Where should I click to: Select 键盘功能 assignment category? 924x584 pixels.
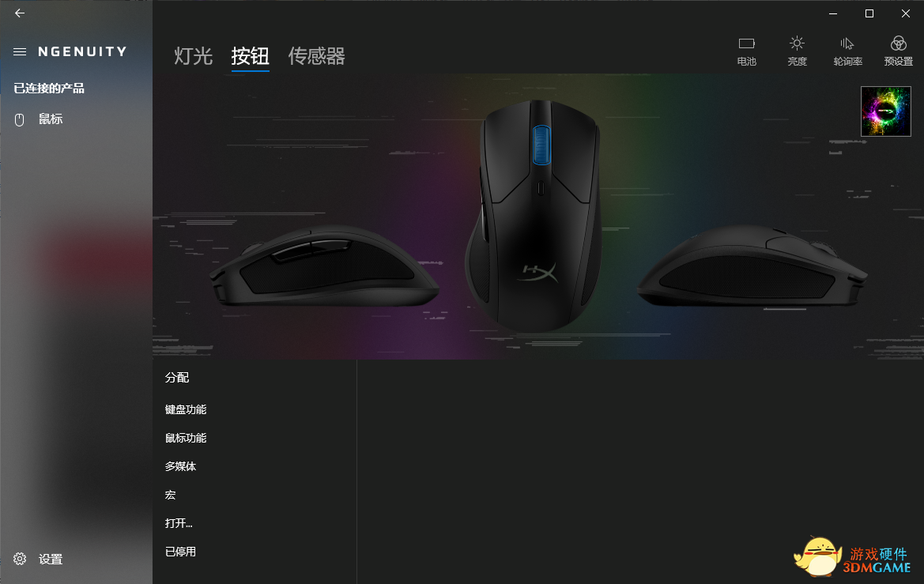186,409
